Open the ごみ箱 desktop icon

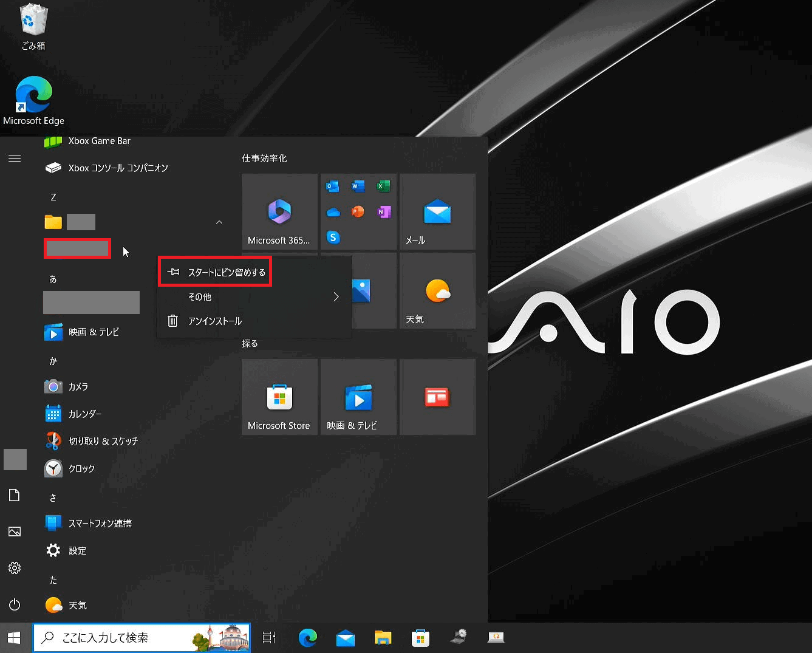pos(33,27)
